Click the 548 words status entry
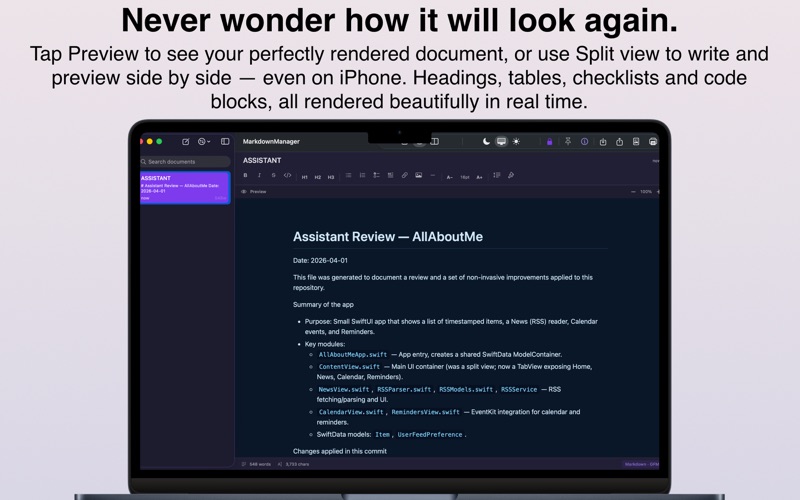 [x=257, y=464]
